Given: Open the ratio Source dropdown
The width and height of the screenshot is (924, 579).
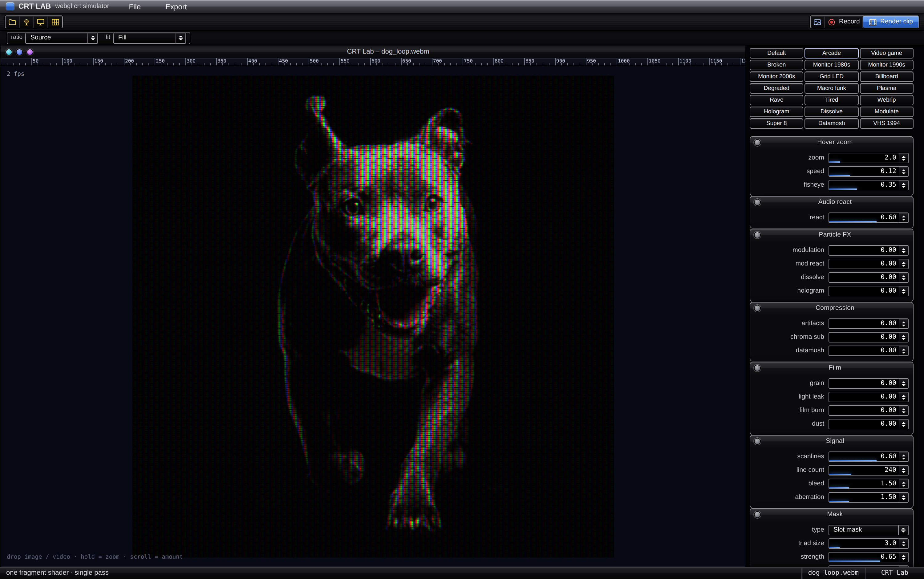Looking at the screenshot, I should [61, 38].
